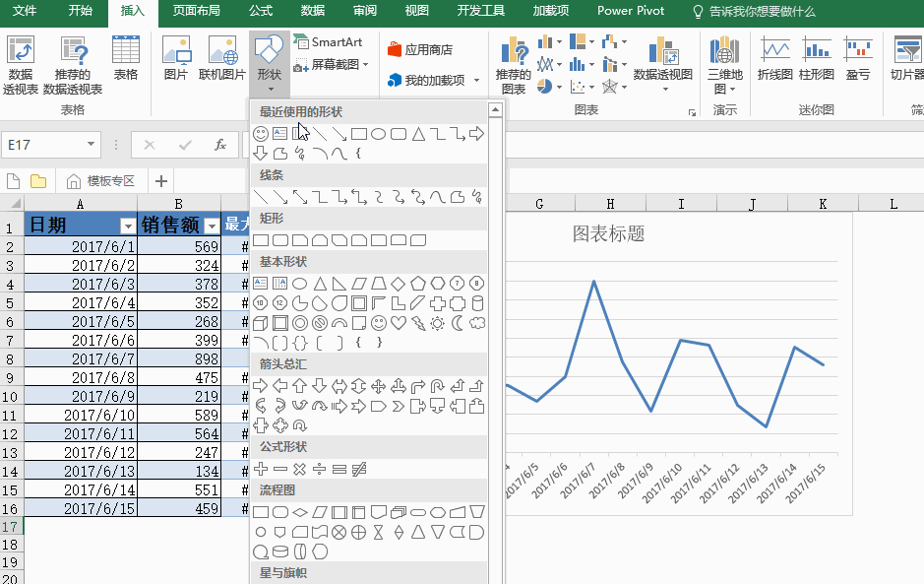Add a new tab with plus button
924x584 pixels.
click(160, 181)
